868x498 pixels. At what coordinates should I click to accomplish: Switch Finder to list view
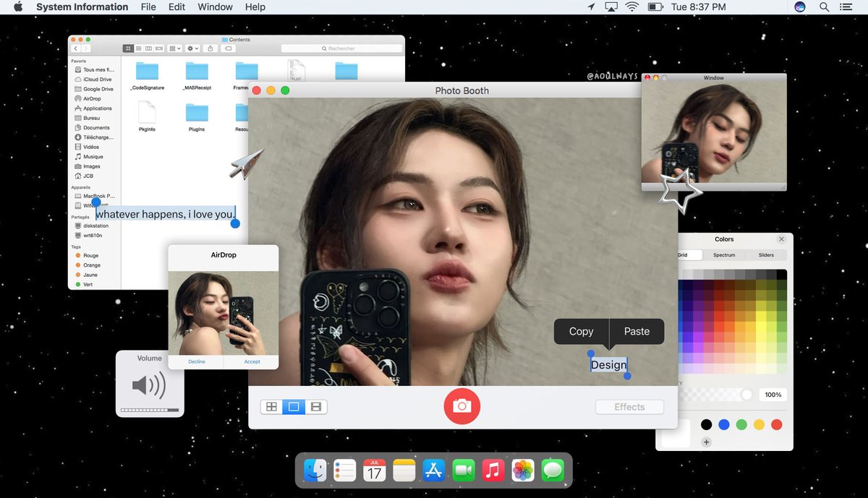[139, 48]
